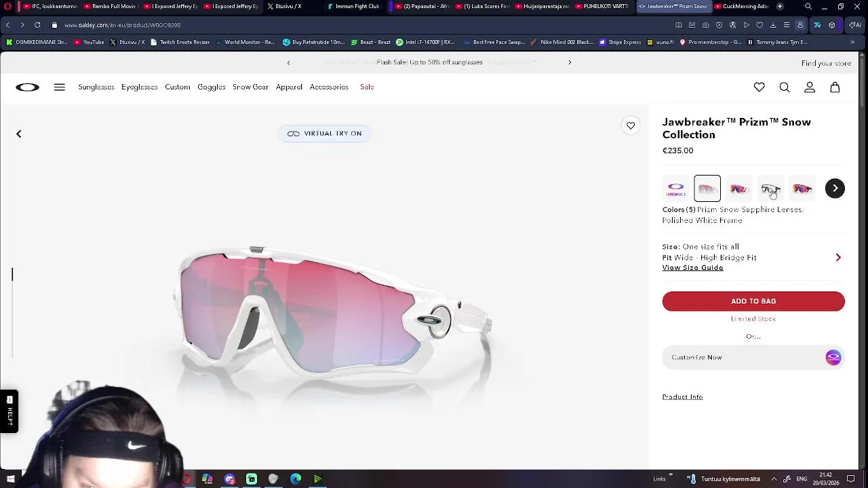Switch to the Rambo Full Movie tab
Viewport: 868px width, 488px height.
(x=111, y=6)
